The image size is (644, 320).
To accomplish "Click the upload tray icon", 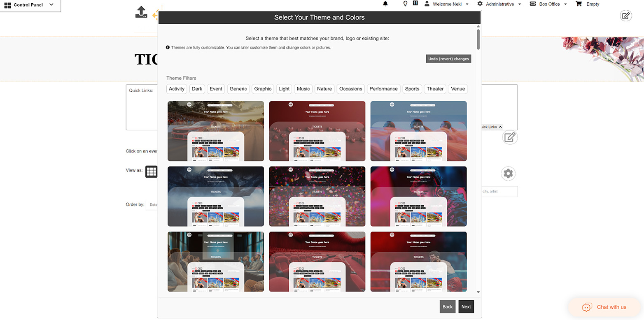I will (x=141, y=12).
